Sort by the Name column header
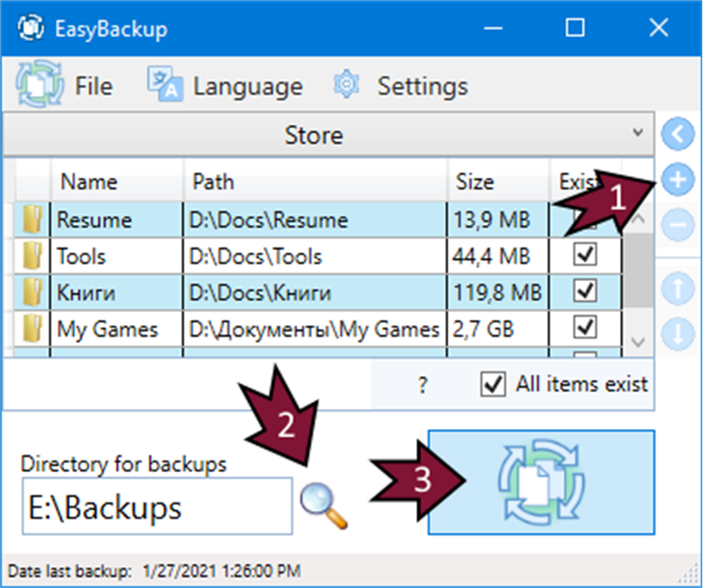The width and height of the screenshot is (703, 588). pos(117,182)
